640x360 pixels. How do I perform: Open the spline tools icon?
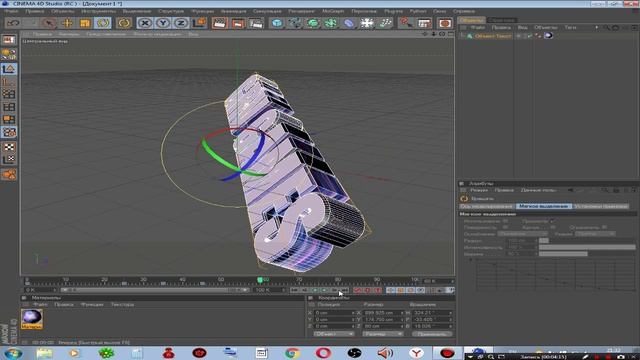[x=295, y=23]
